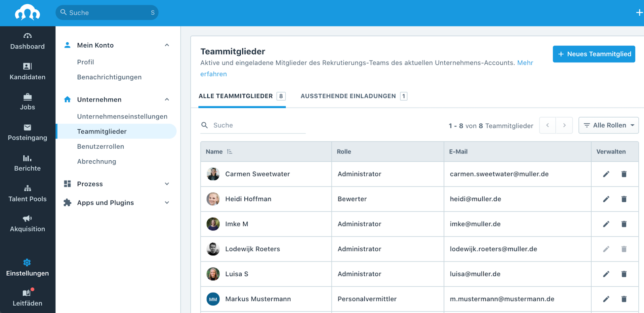Open the Dashboard from the sidebar
This screenshot has height=313, width=644.
(27, 41)
